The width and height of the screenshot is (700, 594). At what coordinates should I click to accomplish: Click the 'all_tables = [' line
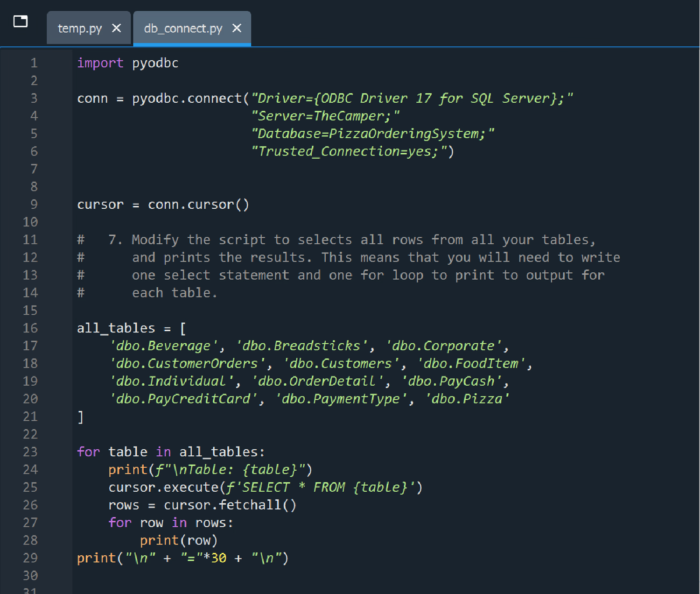coord(132,328)
